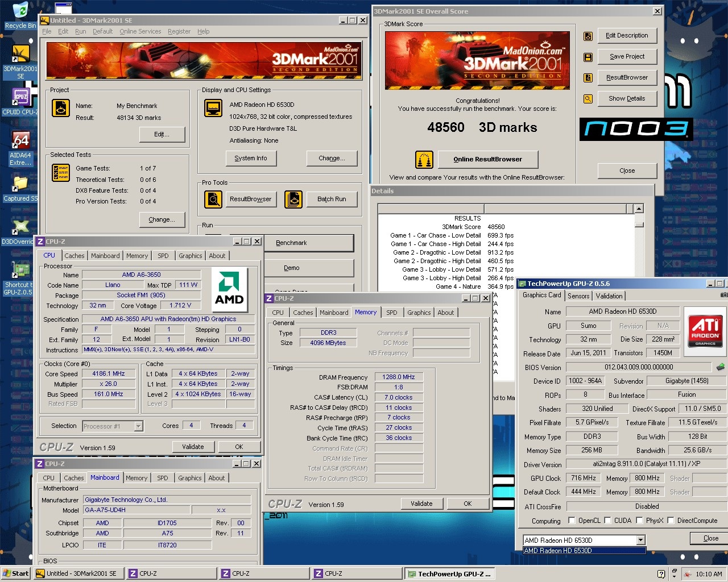Viewport: 728px width, 582px height.
Task: Open the AIDA64 Extreme desktop icon
Action: (x=20, y=141)
